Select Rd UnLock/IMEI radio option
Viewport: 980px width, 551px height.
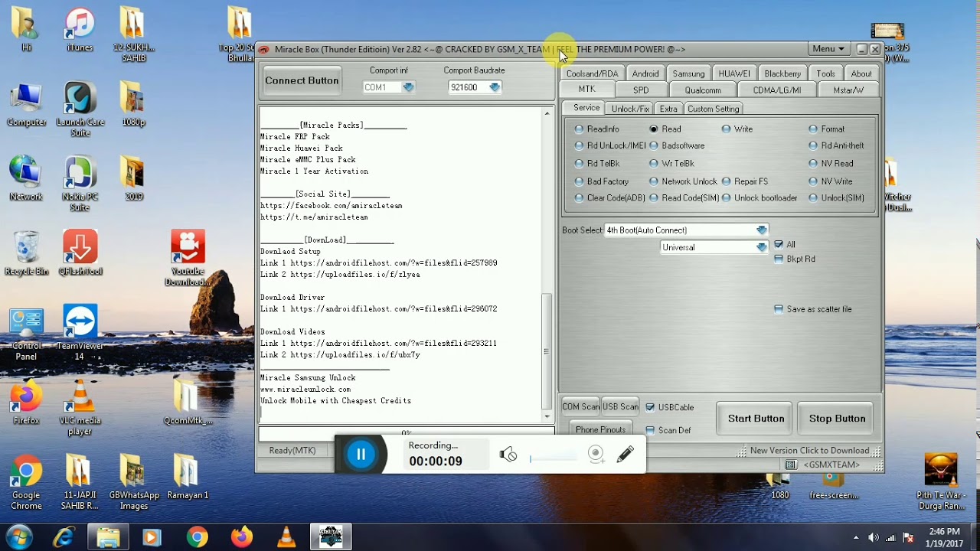[x=610, y=145]
